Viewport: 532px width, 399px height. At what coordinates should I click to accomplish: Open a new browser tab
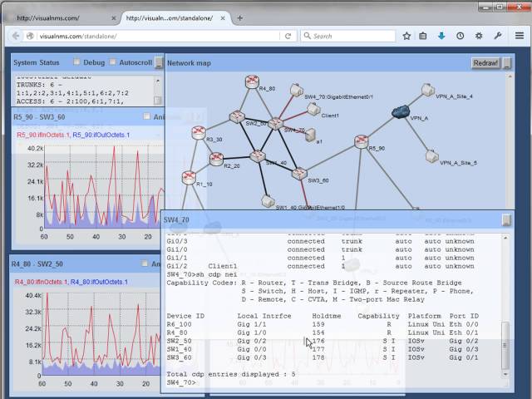240,17
